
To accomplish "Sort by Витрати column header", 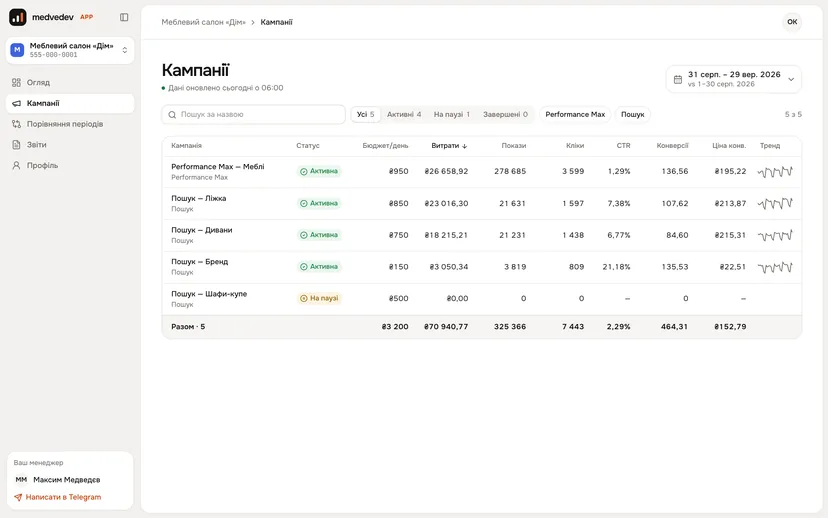I will click(x=449, y=146).
